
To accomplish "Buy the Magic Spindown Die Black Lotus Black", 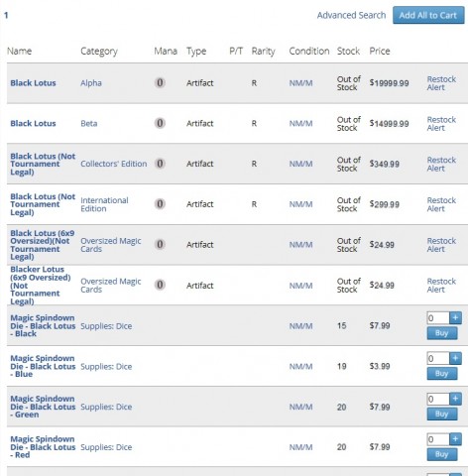I will click(442, 333).
